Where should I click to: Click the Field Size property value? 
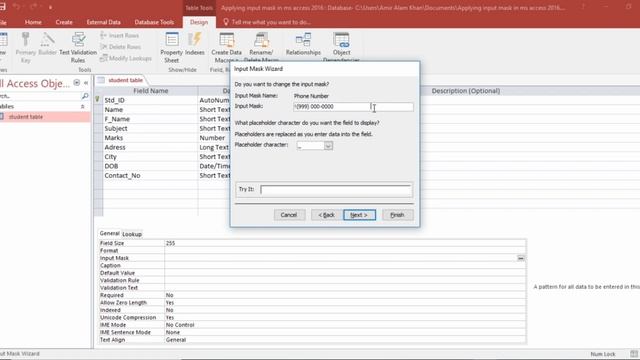345,243
